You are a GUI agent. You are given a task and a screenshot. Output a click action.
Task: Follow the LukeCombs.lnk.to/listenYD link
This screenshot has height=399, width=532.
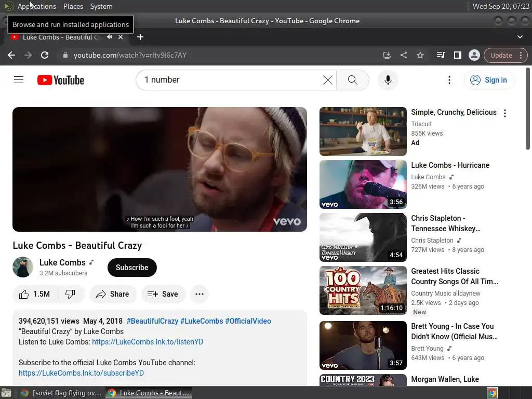148,342
